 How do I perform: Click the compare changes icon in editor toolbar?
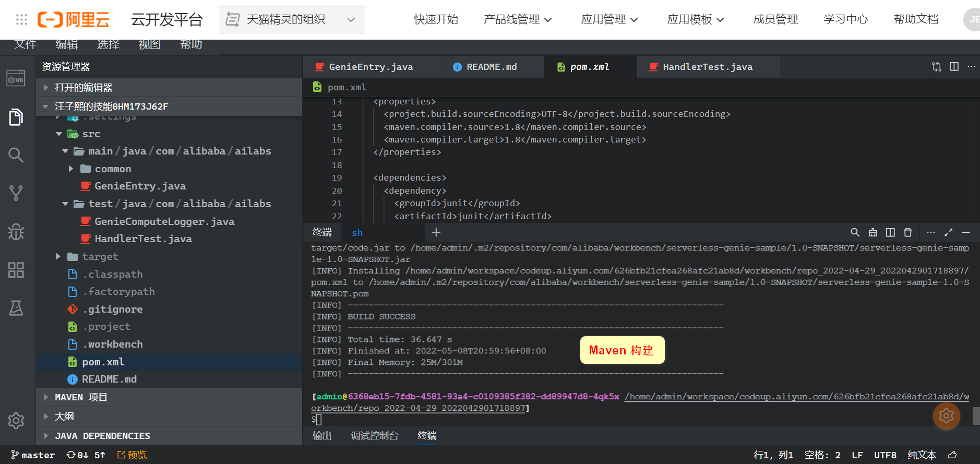[x=937, y=67]
